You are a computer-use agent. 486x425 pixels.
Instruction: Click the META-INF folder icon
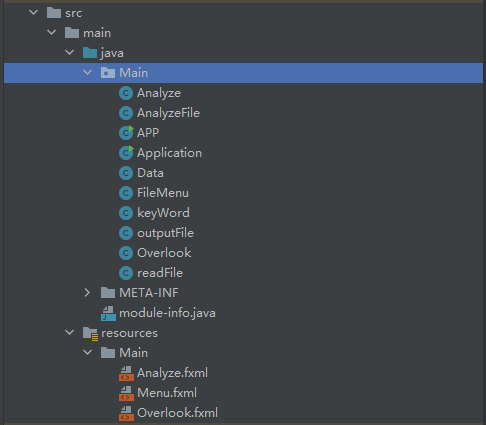coord(108,293)
